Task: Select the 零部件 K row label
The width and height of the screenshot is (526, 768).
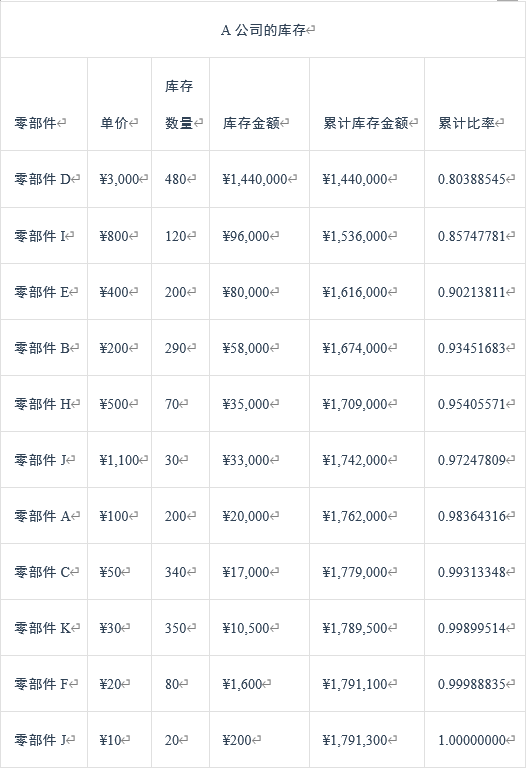Action: coord(43,628)
